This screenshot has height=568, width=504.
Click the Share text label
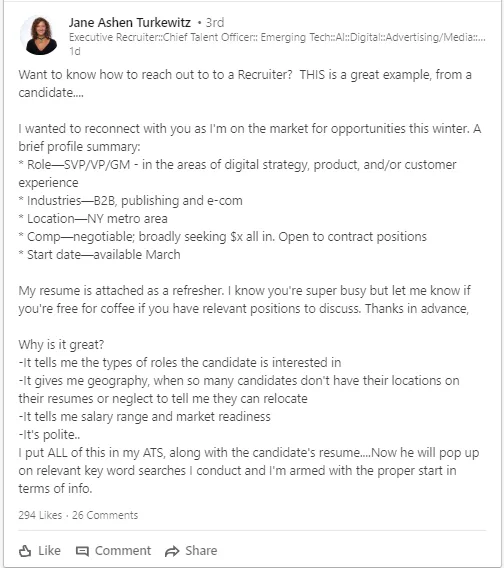[201, 551]
